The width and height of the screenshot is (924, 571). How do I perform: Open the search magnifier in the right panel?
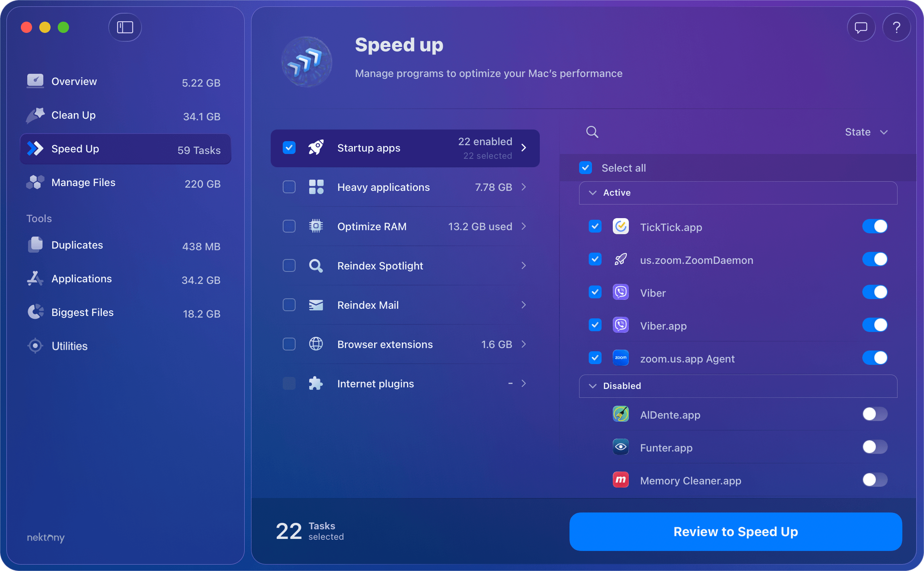[592, 132]
